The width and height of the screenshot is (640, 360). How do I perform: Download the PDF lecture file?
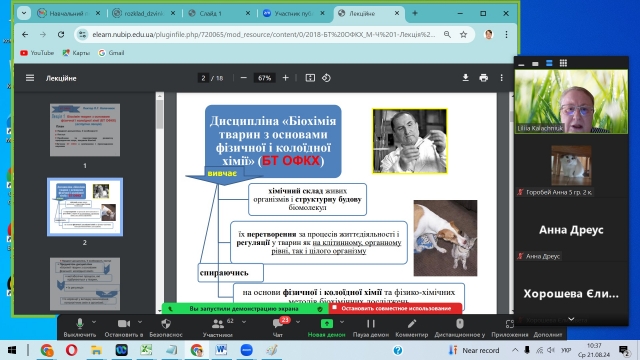[x=465, y=78]
